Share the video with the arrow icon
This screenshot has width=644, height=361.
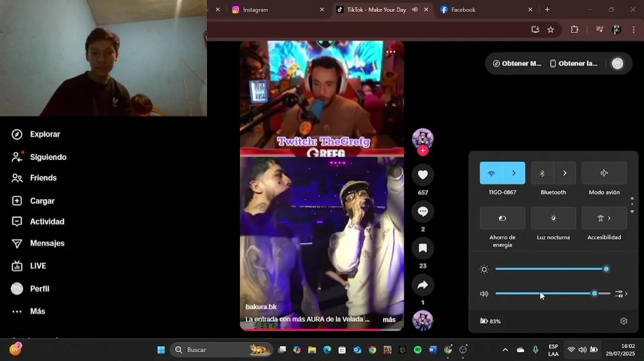click(423, 285)
